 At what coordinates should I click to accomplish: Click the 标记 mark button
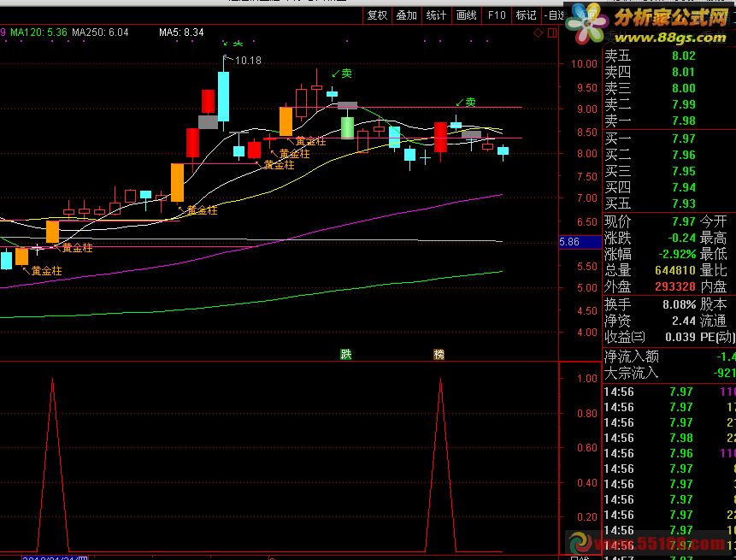[x=526, y=15]
